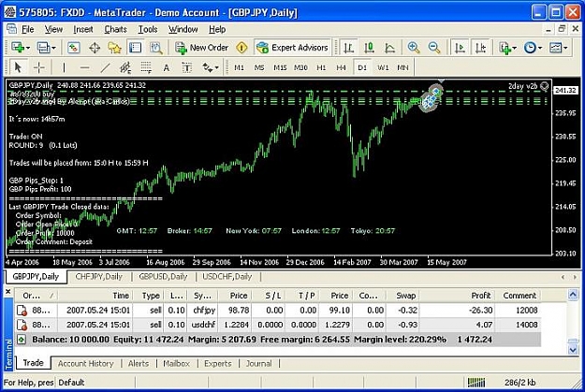The width and height of the screenshot is (585, 392).
Task: Select the Equidistant Channel tool
Action: (125, 67)
